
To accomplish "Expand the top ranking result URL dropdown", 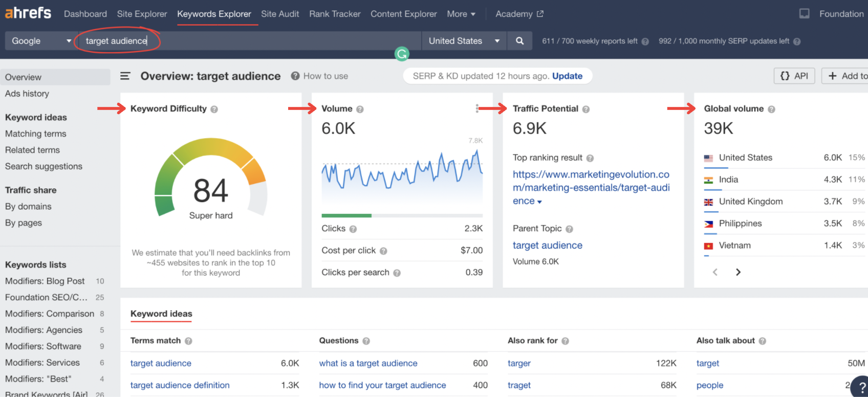I will pos(539,202).
